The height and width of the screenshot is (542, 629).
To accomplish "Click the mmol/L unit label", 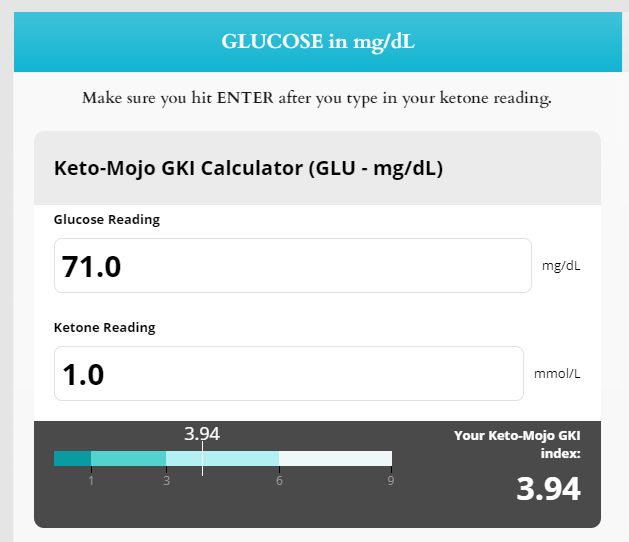I will tap(557, 374).
